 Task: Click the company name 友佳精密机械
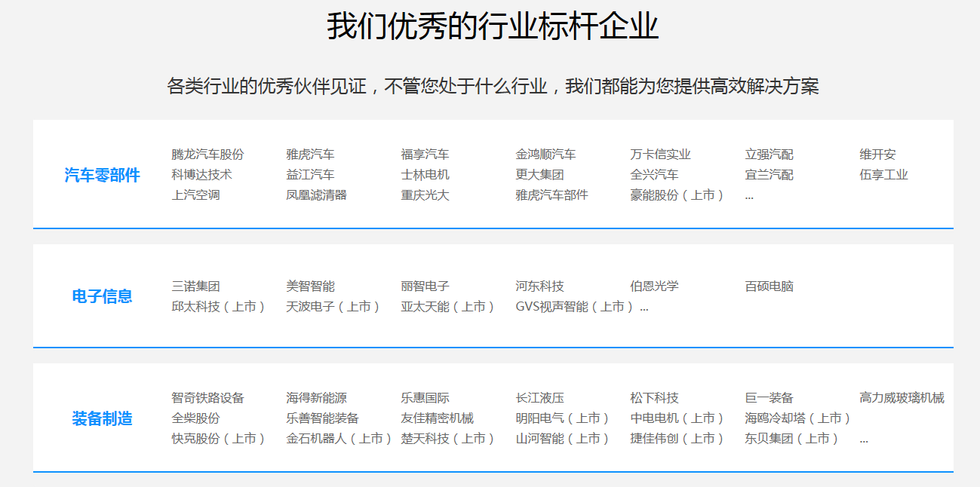[438, 418]
